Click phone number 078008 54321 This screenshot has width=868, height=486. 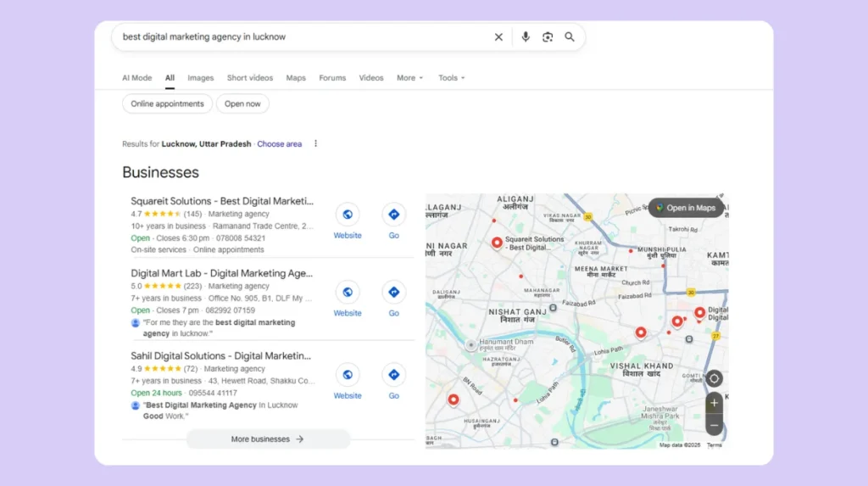(x=240, y=238)
